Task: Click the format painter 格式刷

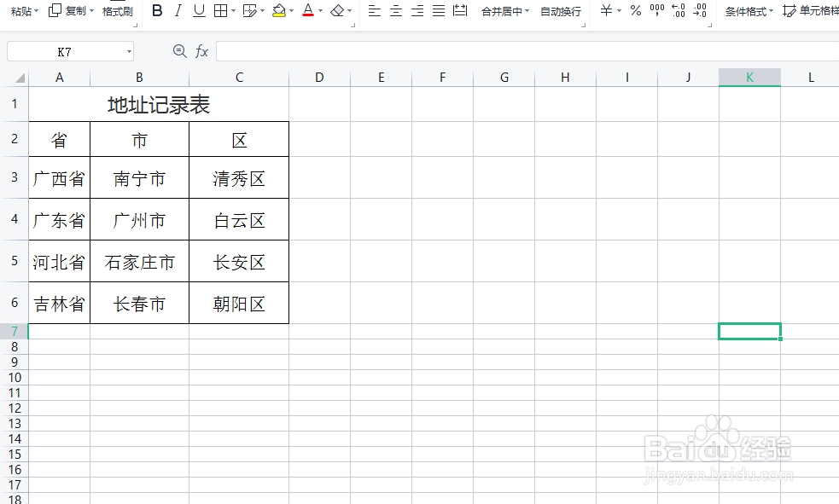Action: point(118,11)
